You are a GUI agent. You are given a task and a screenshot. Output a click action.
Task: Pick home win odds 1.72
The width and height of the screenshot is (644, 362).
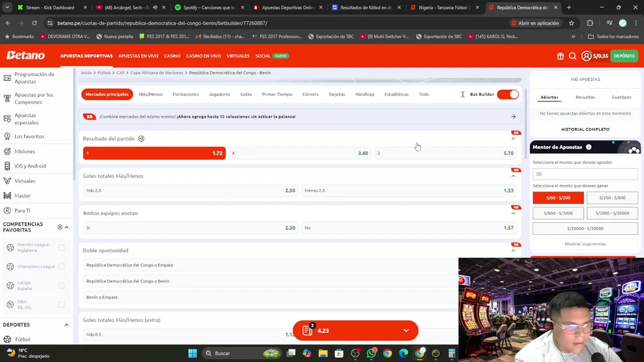point(154,153)
